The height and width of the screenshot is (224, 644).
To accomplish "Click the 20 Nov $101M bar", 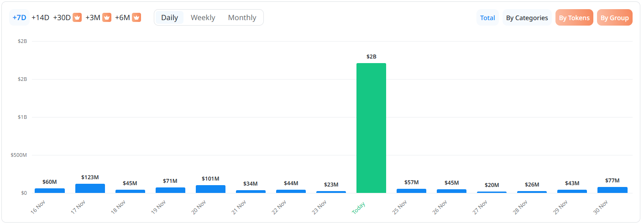I will [210, 189].
